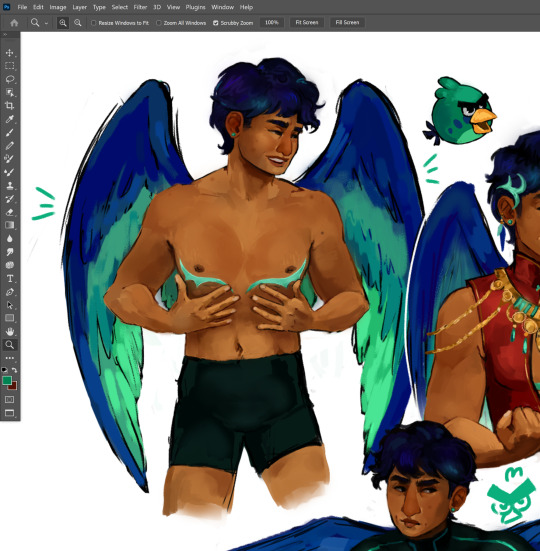Choose Zoom Out mode in options bar

coord(78,23)
